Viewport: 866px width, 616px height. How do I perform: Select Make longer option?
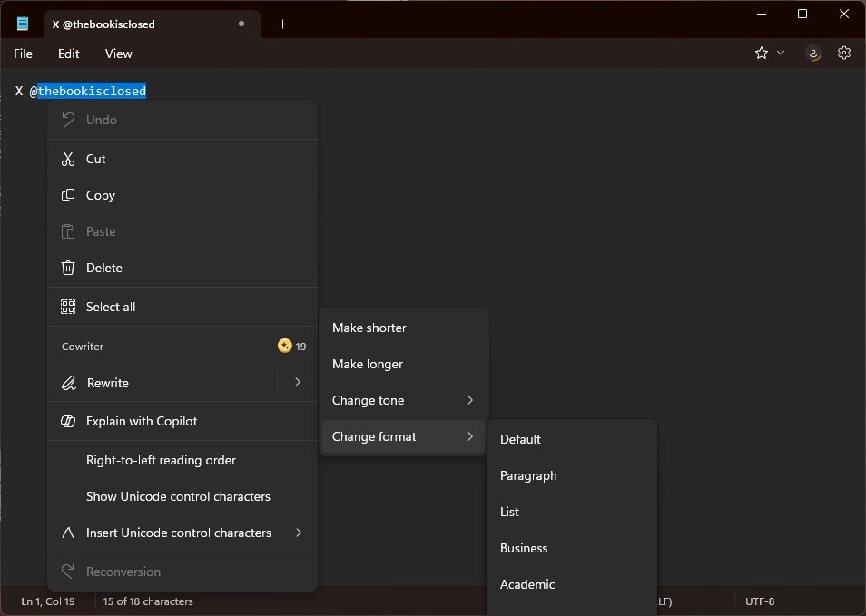[404, 365]
